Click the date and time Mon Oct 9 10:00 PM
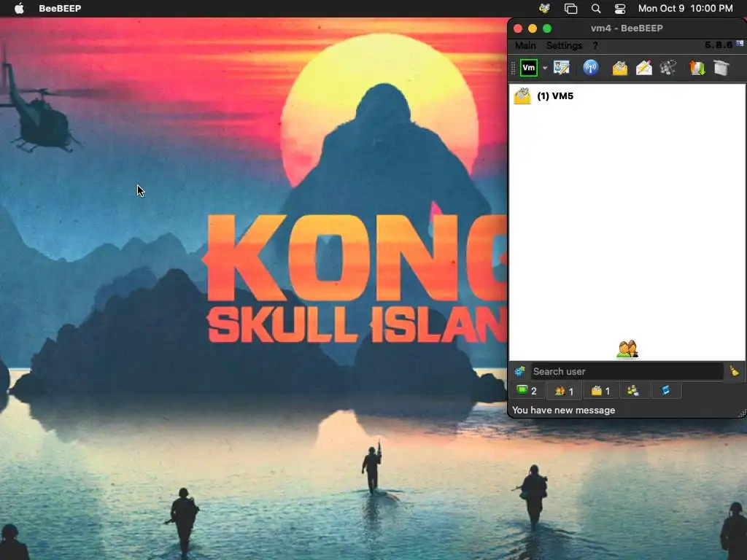747x560 pixels. click(x=686, y=8)
